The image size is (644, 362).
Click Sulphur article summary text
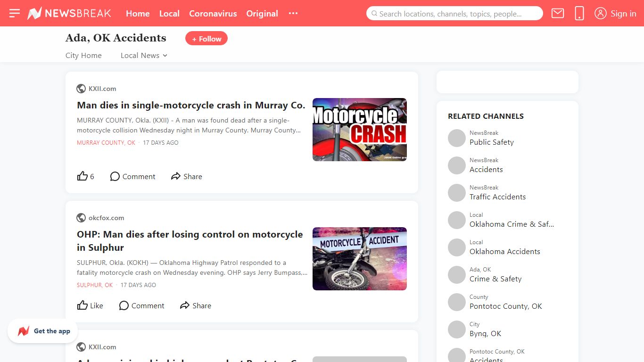point(192,267)
